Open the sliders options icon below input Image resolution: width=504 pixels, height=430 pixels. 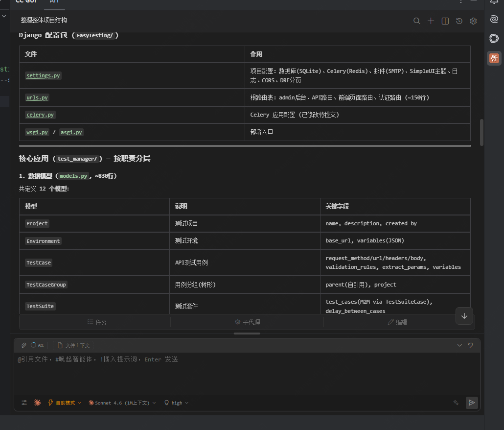[x=24, y=403]
